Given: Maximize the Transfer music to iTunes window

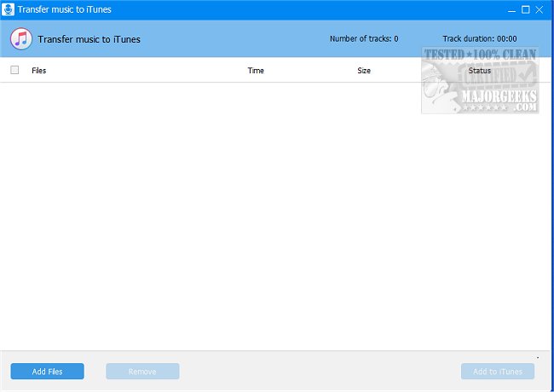Looking at the screenshot, I should tap(526, 9).
